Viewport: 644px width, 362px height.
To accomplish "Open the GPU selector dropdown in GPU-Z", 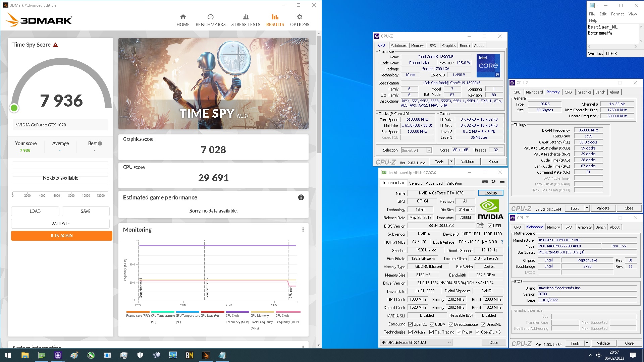I will [x=416, y=343].
